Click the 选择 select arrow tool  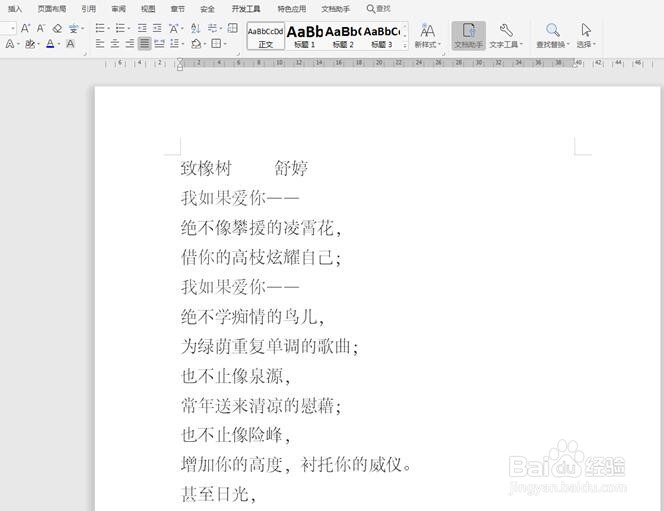[586, 36]
